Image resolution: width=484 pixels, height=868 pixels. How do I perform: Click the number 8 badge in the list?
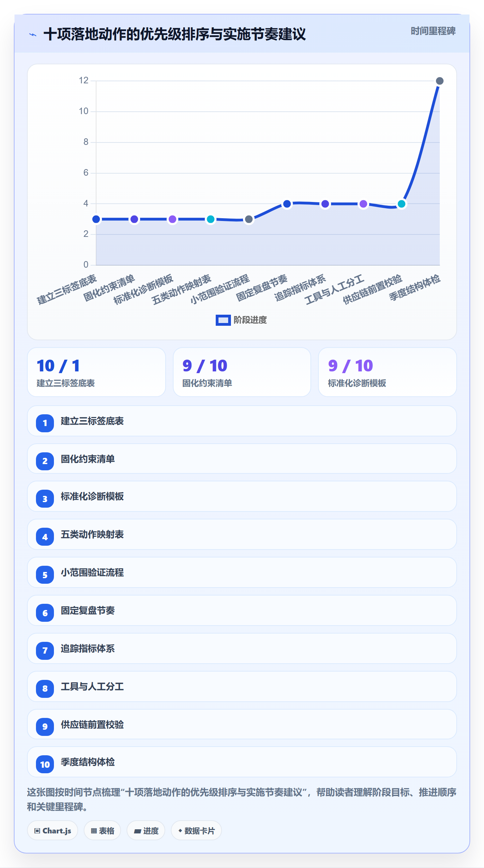tap(45, 689)
